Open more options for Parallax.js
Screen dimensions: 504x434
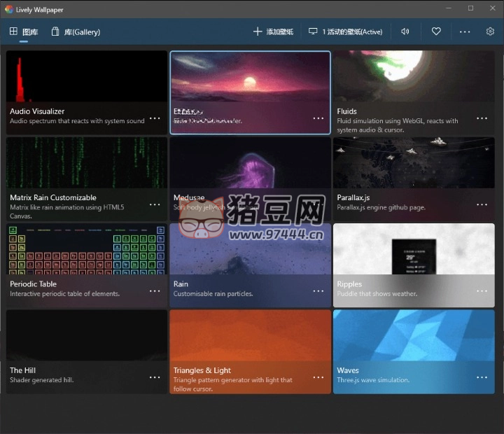tap(482, 204)
